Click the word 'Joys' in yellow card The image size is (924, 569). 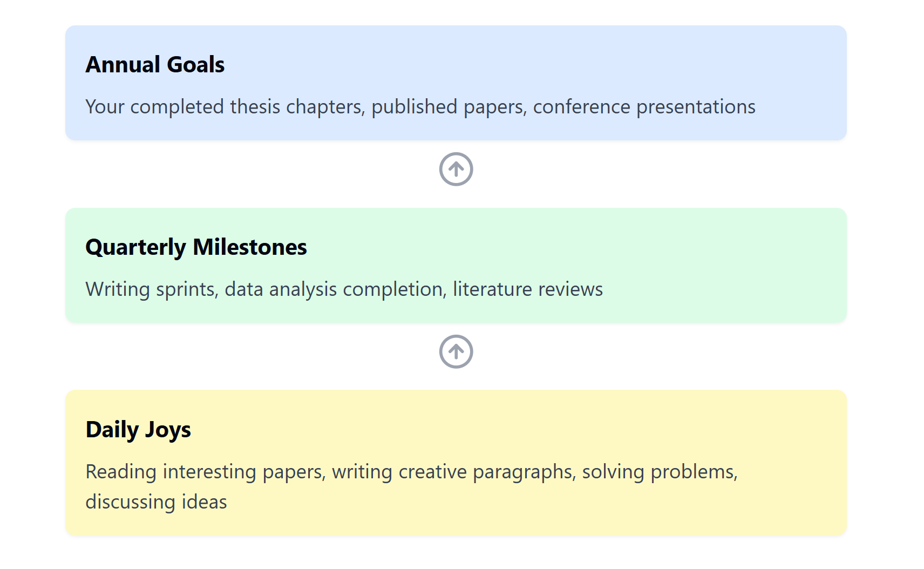pyautogui.click(x=168, y=430)
